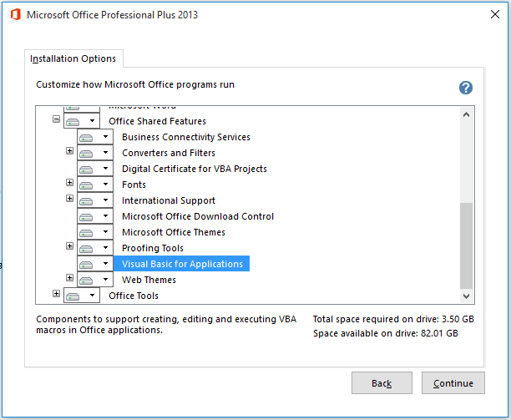Click 'Space available on drive: 82.01 GB' text
The width and height of the screenshot is (511, 420).
[x=386, y=333]
